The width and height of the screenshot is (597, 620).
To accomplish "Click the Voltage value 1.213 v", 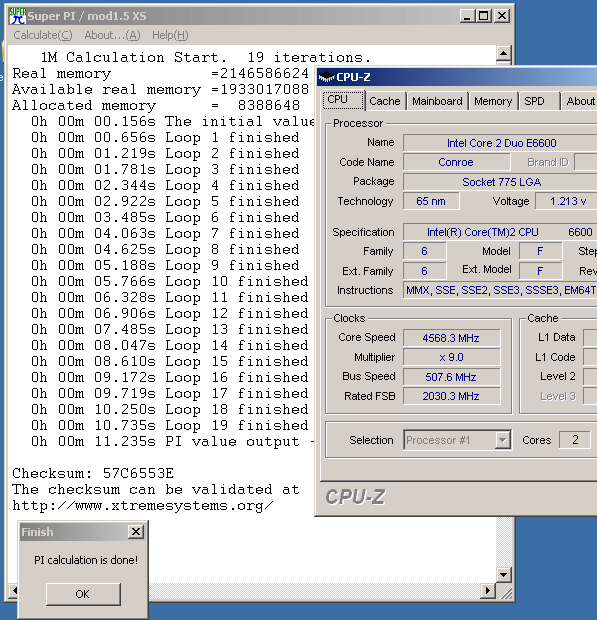I will [x=567, y=201].
